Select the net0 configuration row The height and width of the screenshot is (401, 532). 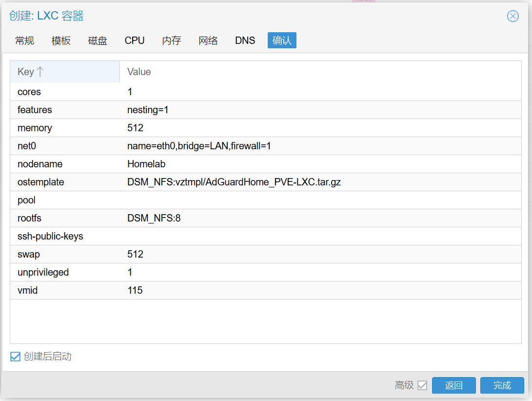tap(146, 146)
